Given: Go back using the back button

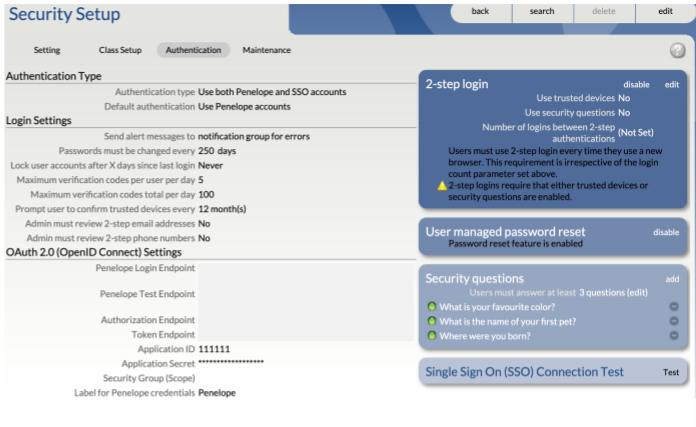Looking at the screenshot, I should click(x=480, y=12).
